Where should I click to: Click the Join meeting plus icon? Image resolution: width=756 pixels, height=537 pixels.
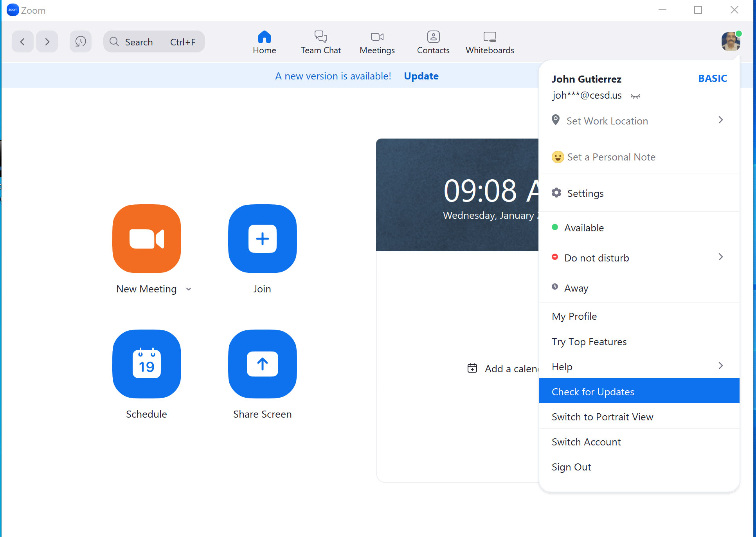pyautogui.click(x=262, y=238)
